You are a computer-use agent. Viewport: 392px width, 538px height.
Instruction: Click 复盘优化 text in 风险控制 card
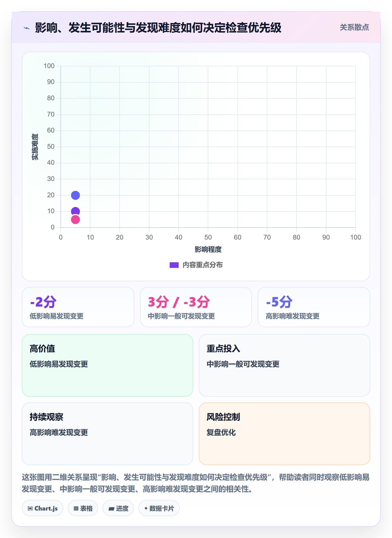tap(221, 432)
